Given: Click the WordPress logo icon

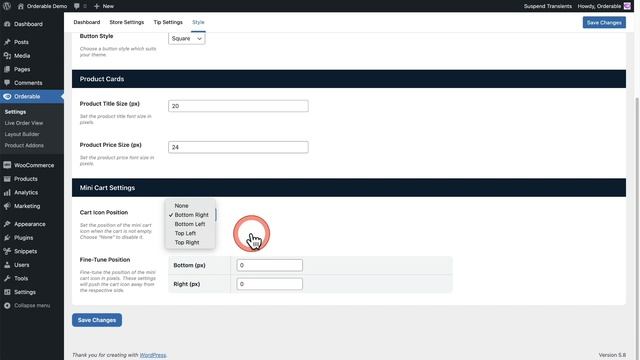Looking at the screenshot, I should [7, 6].
